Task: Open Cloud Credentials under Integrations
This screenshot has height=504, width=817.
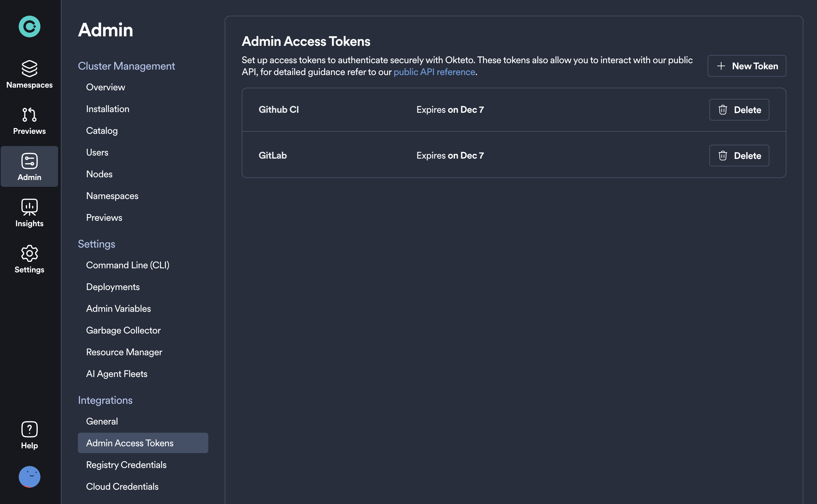Action: tap(122, 486)
